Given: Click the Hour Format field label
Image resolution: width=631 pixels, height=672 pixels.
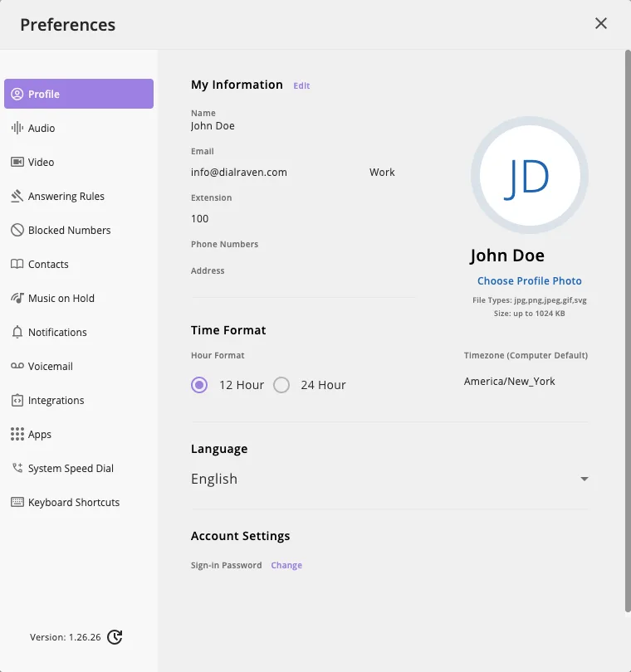Looking at the screenshot, I should (217, 355).
